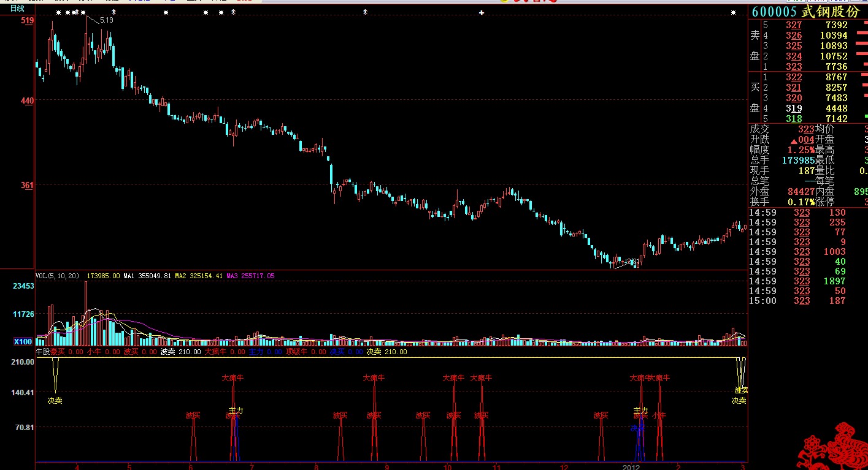This screenshot has width=868, height=470.
Task: Click sell-5 price 327
Action: 793,25
